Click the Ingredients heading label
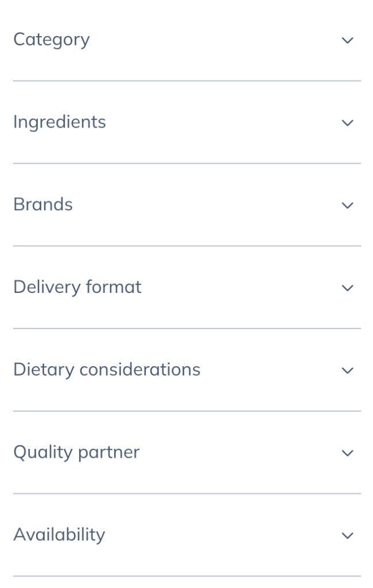Screen dimensions: 373x588 pyautogui.click(x=60, y=122)
